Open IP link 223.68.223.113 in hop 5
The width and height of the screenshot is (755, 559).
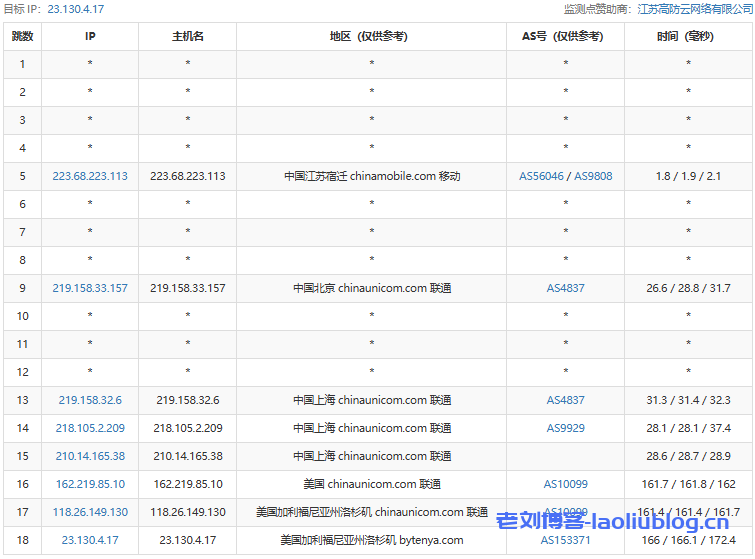[90, 176]
